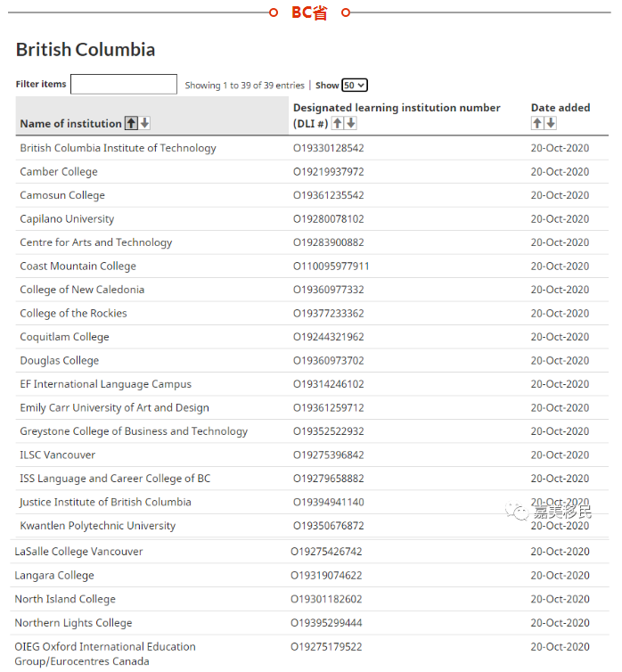Click the Name of institution column header
Image resolution: width=622 pixels, height=672 pixels.
pyautogui.click(x=70, y=124)
